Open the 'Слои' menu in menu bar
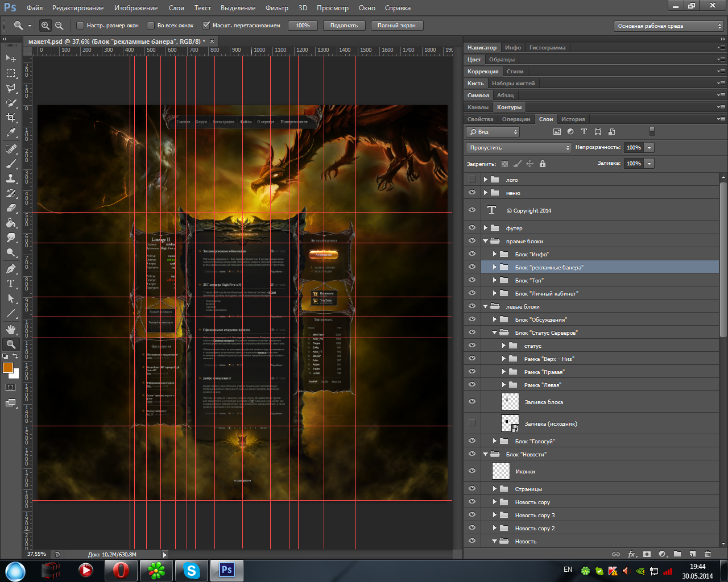728x582 pixels. click(176, 8)
